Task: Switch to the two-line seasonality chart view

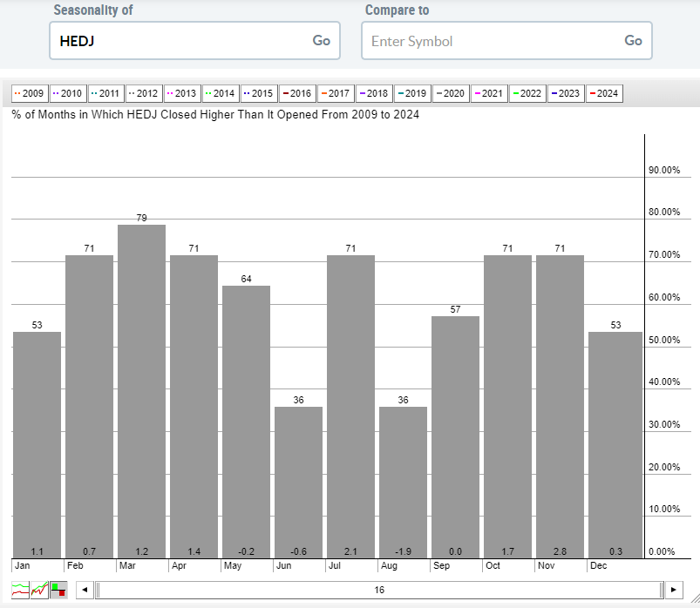Action: tap(20, 590)
